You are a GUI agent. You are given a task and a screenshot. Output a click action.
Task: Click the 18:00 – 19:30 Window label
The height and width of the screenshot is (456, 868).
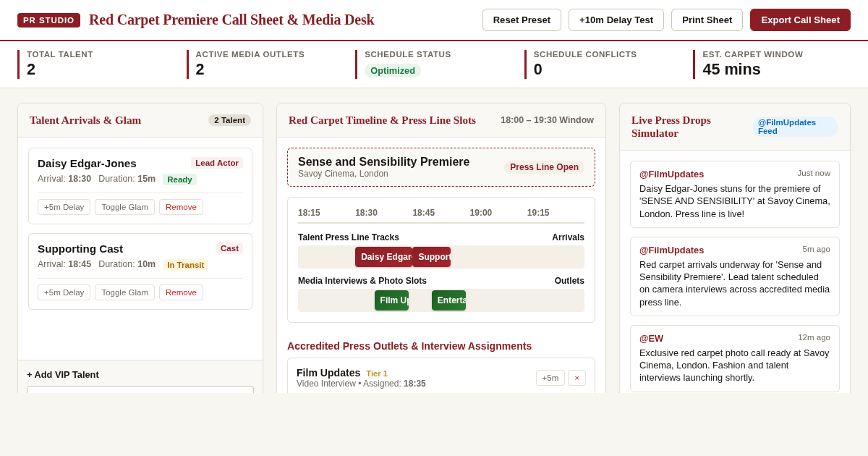pos(547,120)
